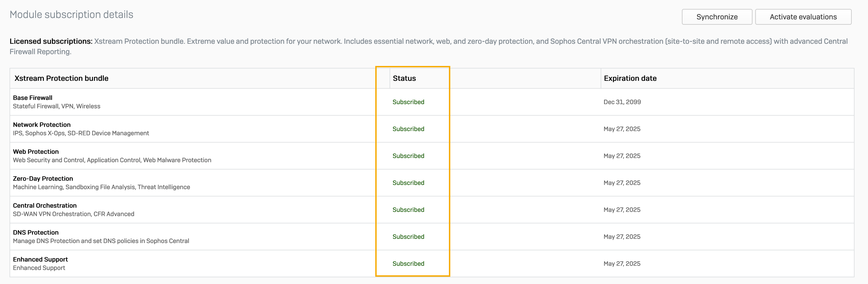Click the Status column header
Screen dimensions: 868x284
point(404,78)
